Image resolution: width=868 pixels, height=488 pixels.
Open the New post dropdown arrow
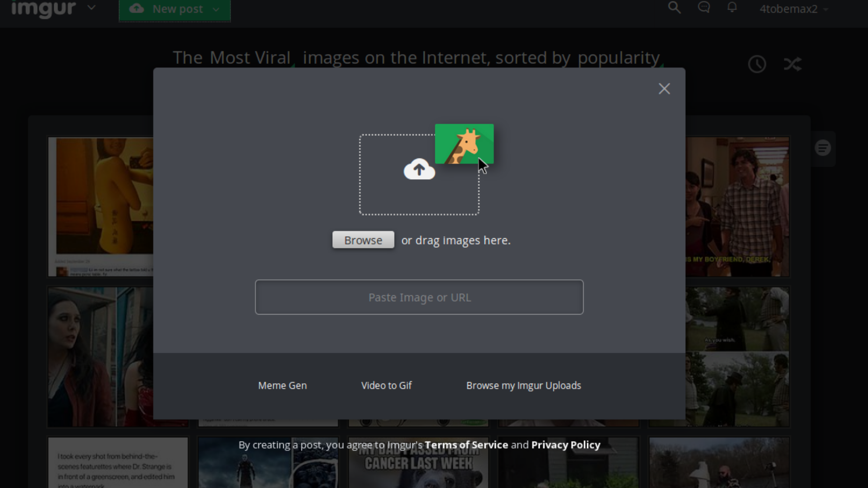[x=216, y=9]
